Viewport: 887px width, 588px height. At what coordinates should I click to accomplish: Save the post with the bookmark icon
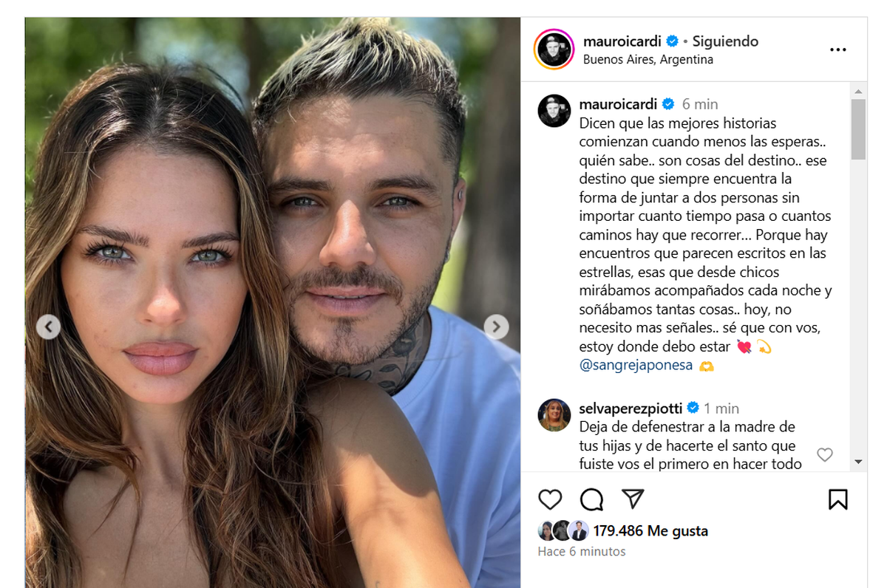837,499
